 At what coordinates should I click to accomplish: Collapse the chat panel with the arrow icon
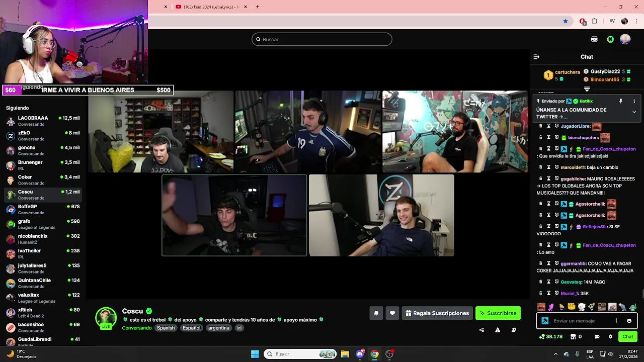pos(536,57)
